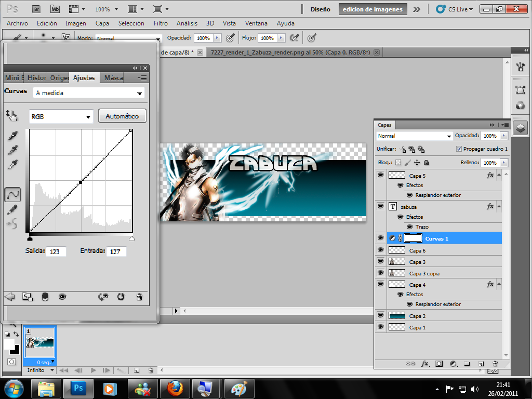532x399 pixels.
Task: Toggle the Trazo effect visibility
Action: pos(409,227)
